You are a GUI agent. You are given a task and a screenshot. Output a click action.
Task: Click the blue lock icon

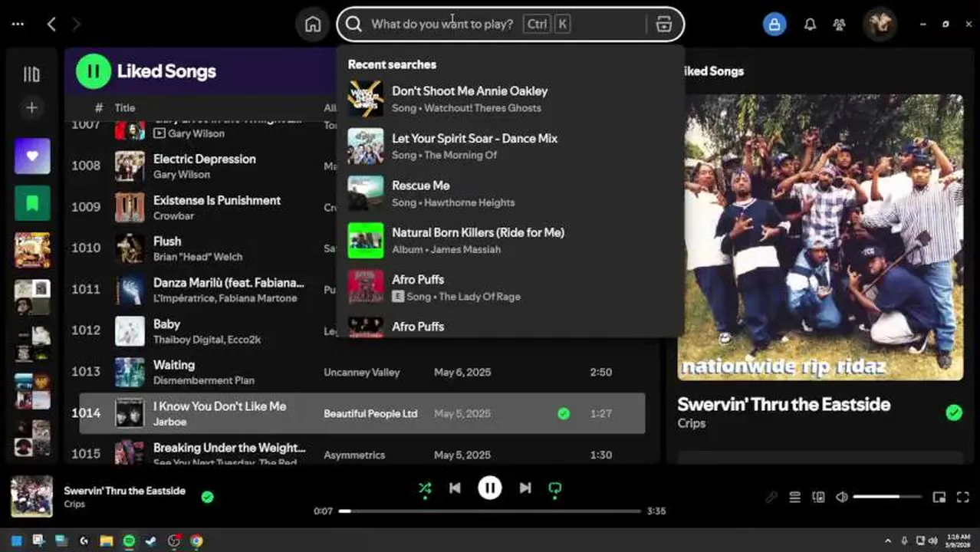(x=774, y=25)
